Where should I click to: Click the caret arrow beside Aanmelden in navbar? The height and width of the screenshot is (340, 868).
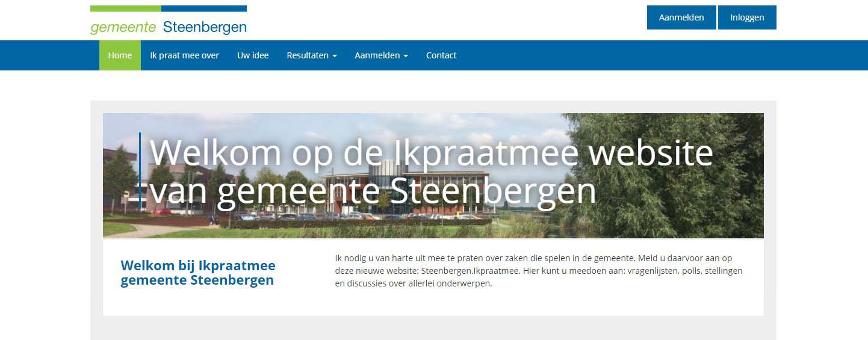coord(406,56)
